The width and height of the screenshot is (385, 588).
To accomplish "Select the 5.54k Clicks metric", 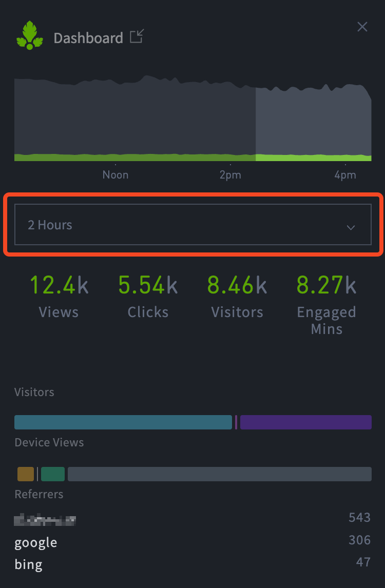I will (x=148, y=297).
